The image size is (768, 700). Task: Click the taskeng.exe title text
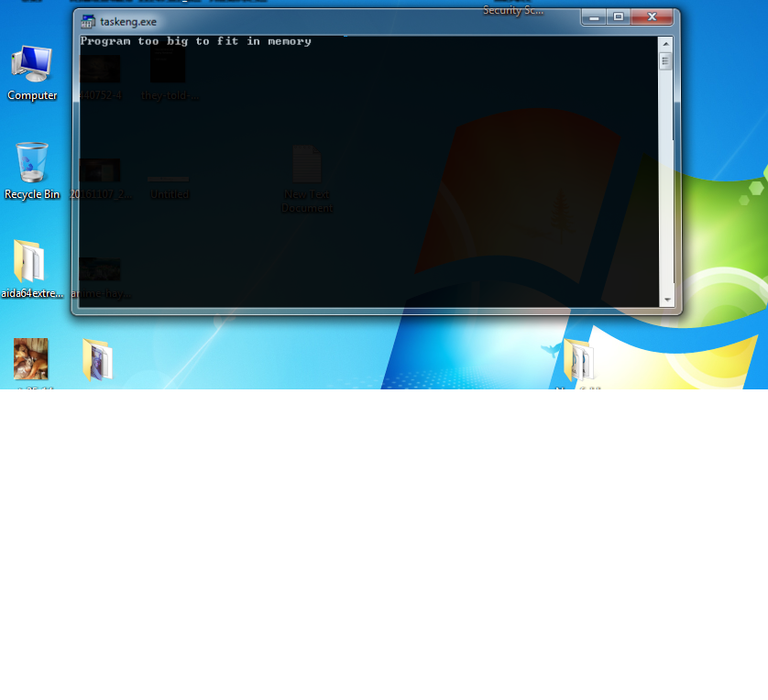[x=128, y=22]
